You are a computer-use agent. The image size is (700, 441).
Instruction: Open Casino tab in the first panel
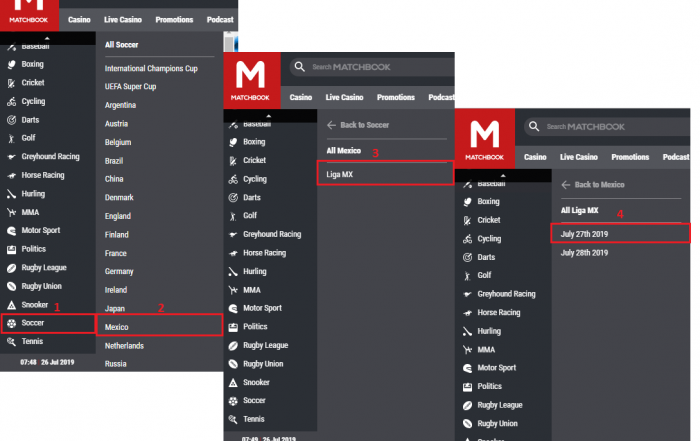click(x=79, y=20)
